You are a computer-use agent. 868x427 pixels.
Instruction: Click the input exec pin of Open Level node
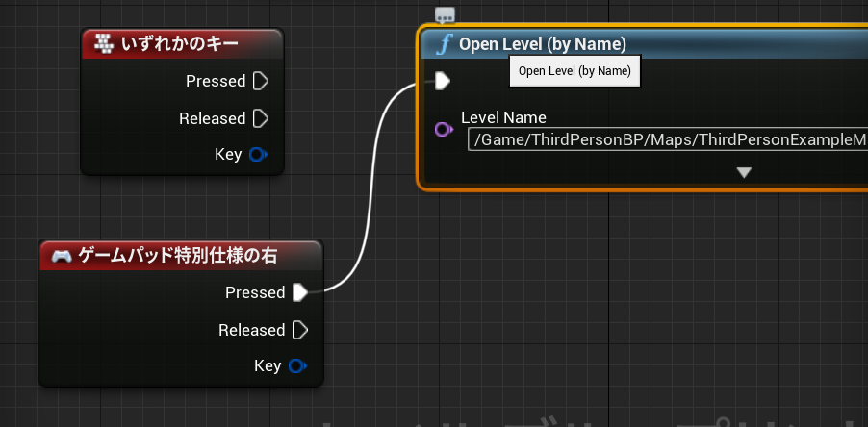click(443, 82)
